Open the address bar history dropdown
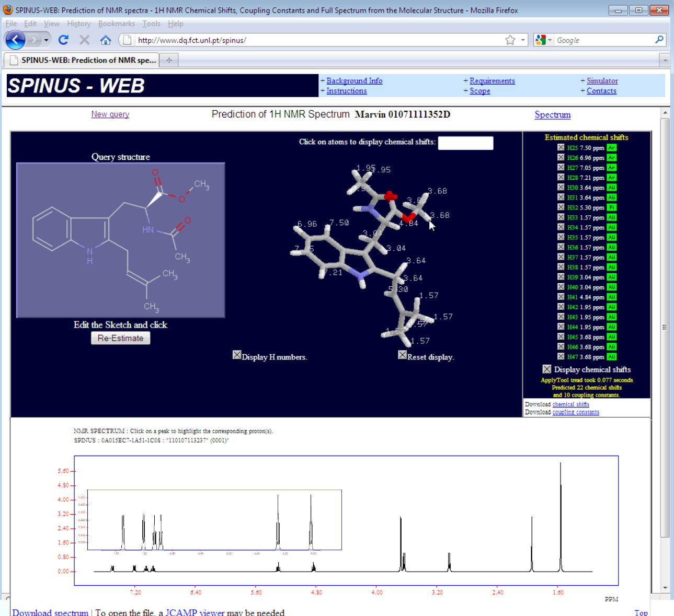The image size is (674, 616). coord(523,40)
